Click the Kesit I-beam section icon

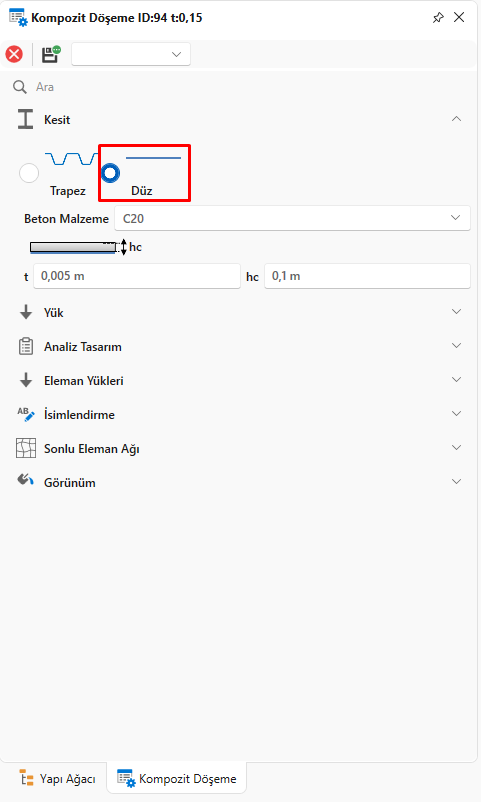coord(26,119)
